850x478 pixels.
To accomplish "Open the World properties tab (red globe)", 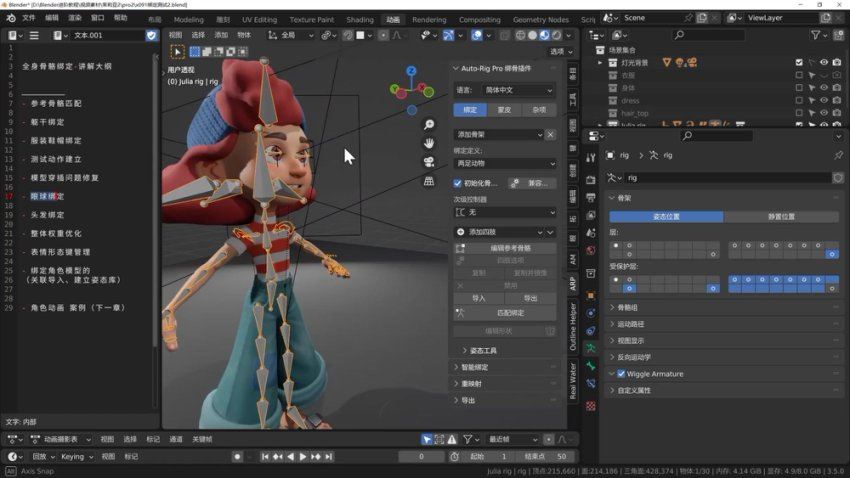I will (x=591, y=250).
